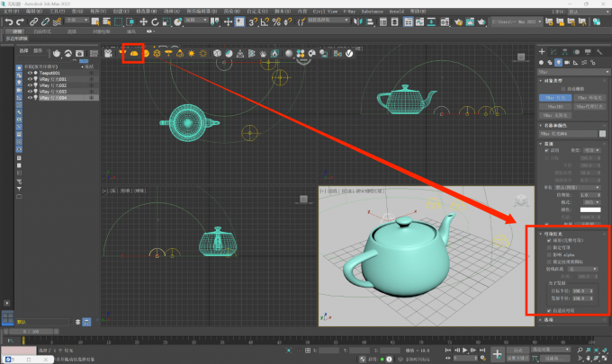Select the Geometry category in Create panel

(x=541, y=62)
